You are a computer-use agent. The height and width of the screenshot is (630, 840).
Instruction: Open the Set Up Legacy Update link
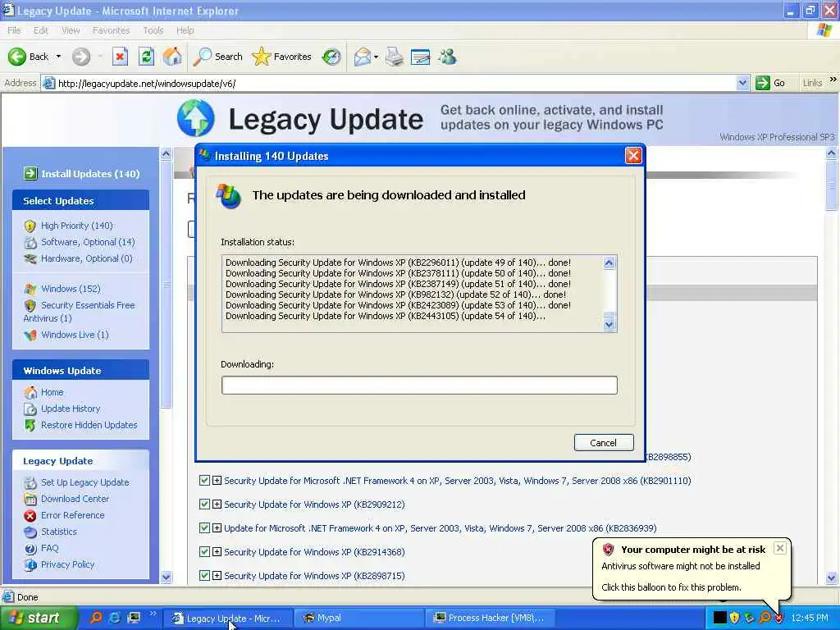click(x=85, y=482)
